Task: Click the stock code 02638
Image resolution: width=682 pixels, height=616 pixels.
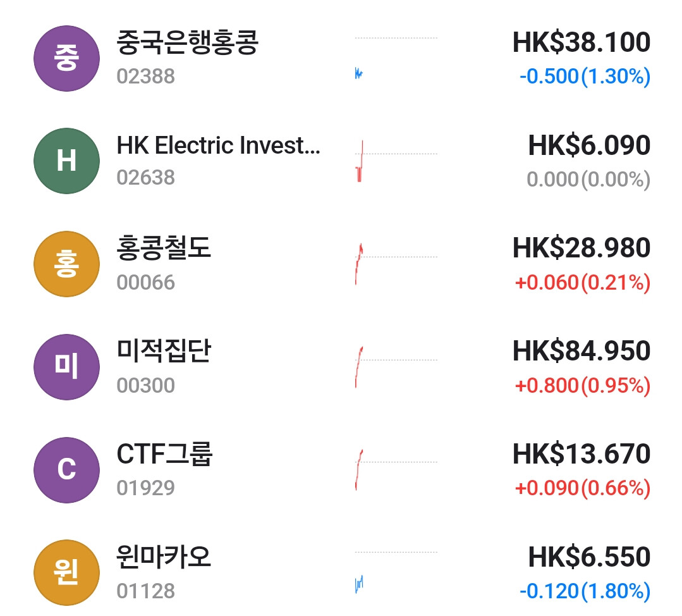Action: [x=145, y=178]
